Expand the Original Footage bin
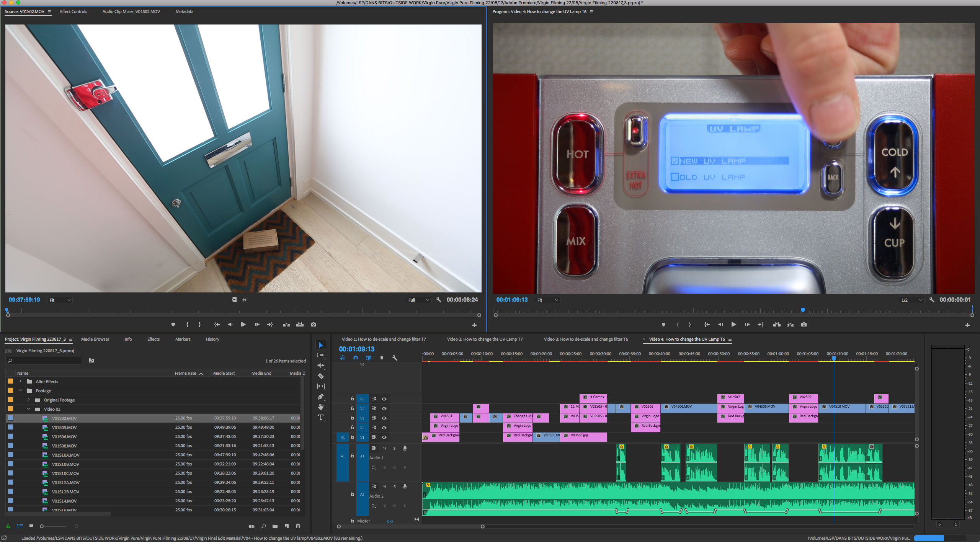980x542 pixels. point(29,400)
